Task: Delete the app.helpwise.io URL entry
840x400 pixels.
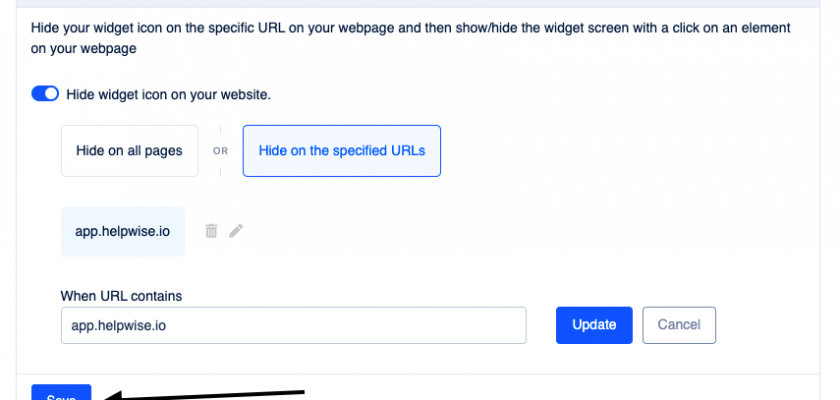Action: pos(211,231)
